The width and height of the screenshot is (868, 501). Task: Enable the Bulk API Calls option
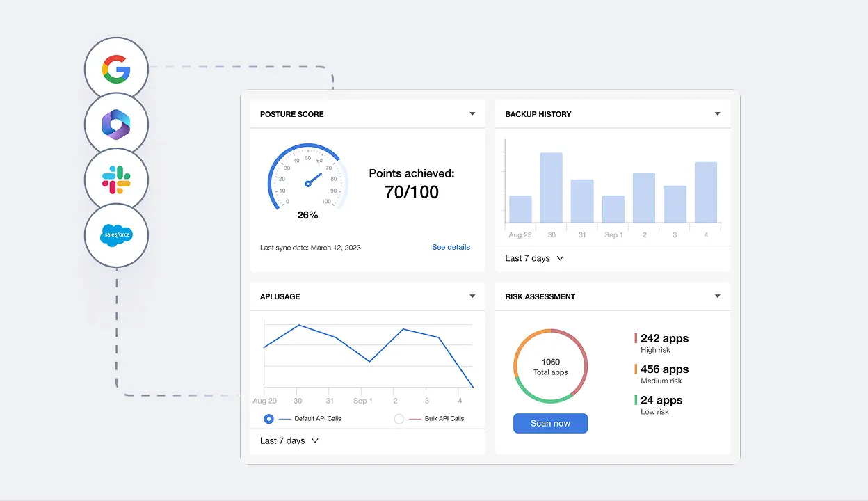tap(399, 418)
